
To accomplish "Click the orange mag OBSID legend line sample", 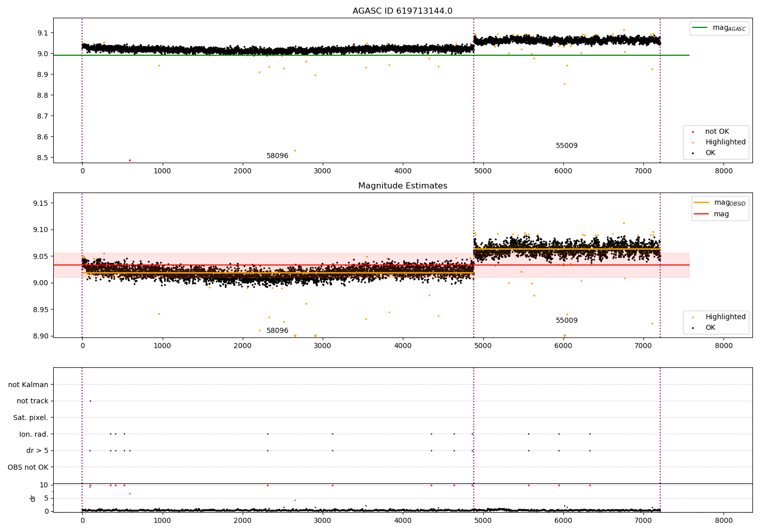I will click(x=701, y=203).
